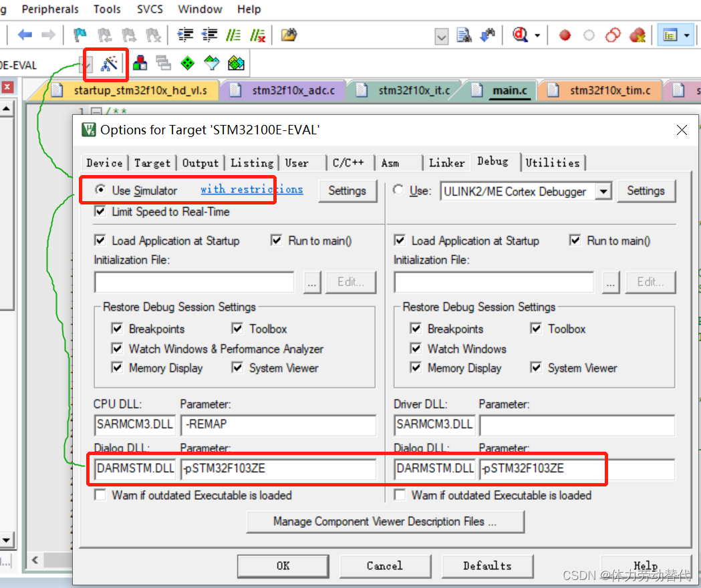This screenshot has height=588, width=701.
Task: Click the simulator Initialization File field
Action: pyautogui.click(x=194, y=282)
